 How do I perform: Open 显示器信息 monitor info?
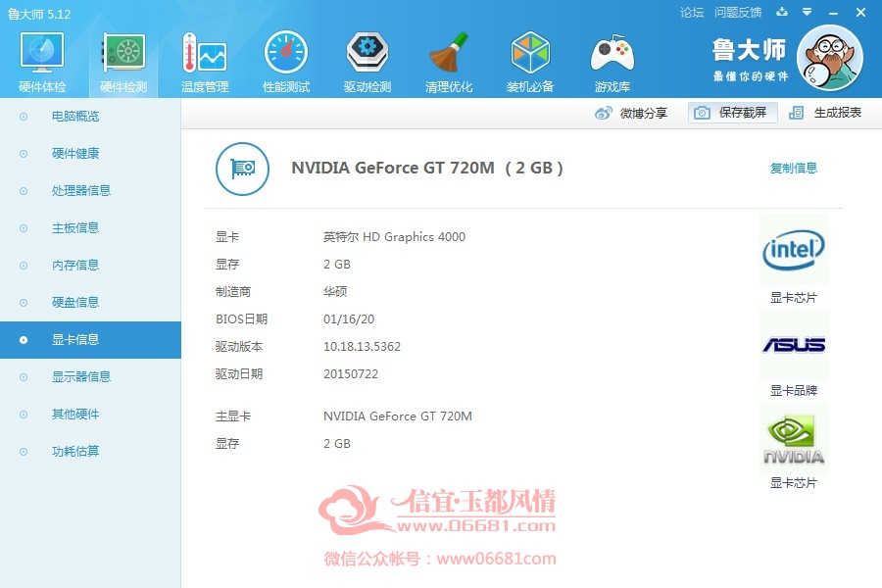click(x=81, y=376)
